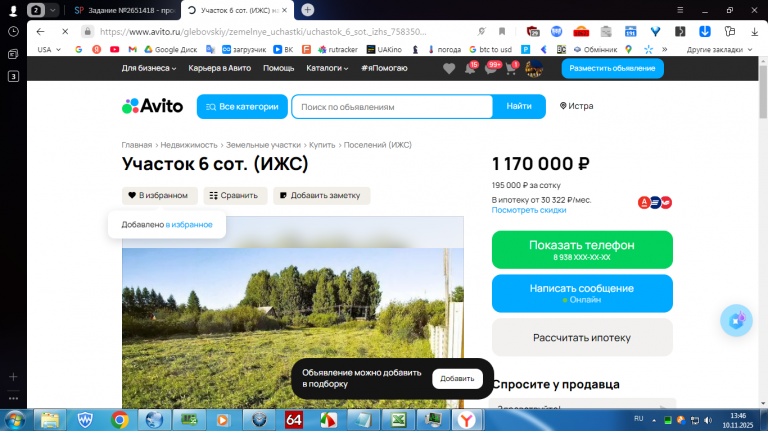Image resolution: width=768 pixels, height=431 pixels.
Task: Click the Разместить объявление button
Action: tap(612, 68)
